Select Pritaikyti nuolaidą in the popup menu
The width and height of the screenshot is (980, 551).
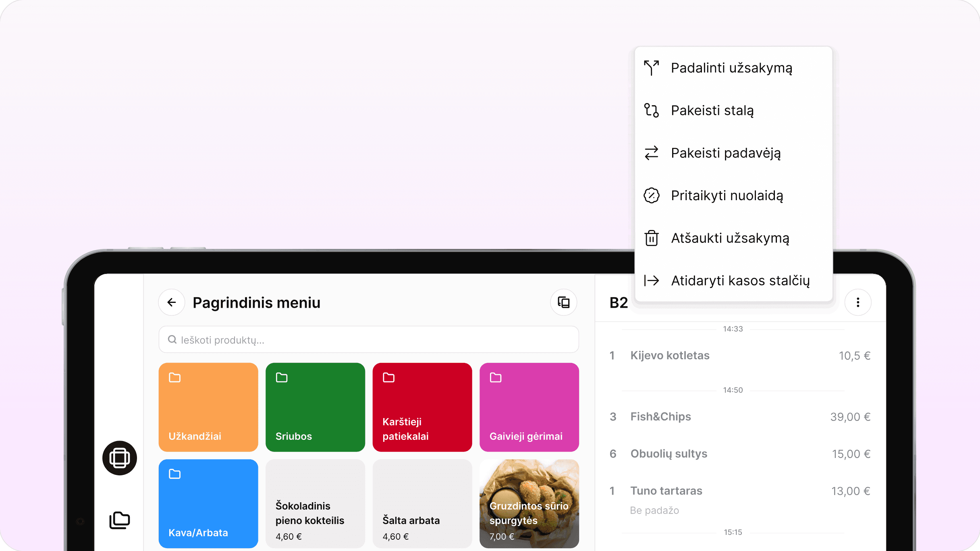click(x=733, y=195)
